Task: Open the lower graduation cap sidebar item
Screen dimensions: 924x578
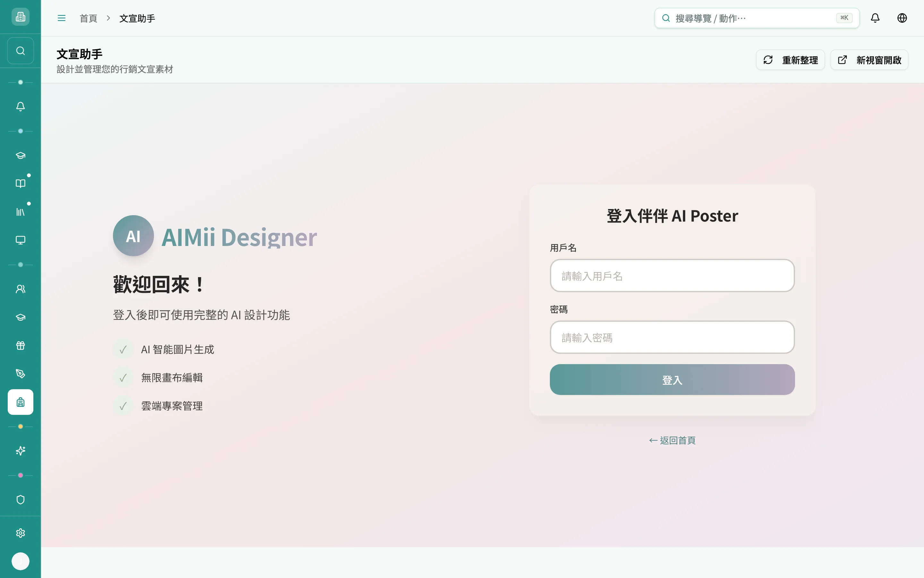Action: pyautogui.click(x=20, y=317)
